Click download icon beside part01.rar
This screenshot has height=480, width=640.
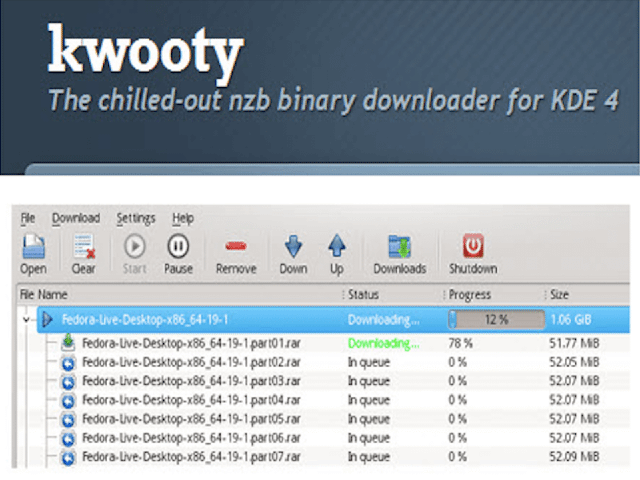(68, 342)
